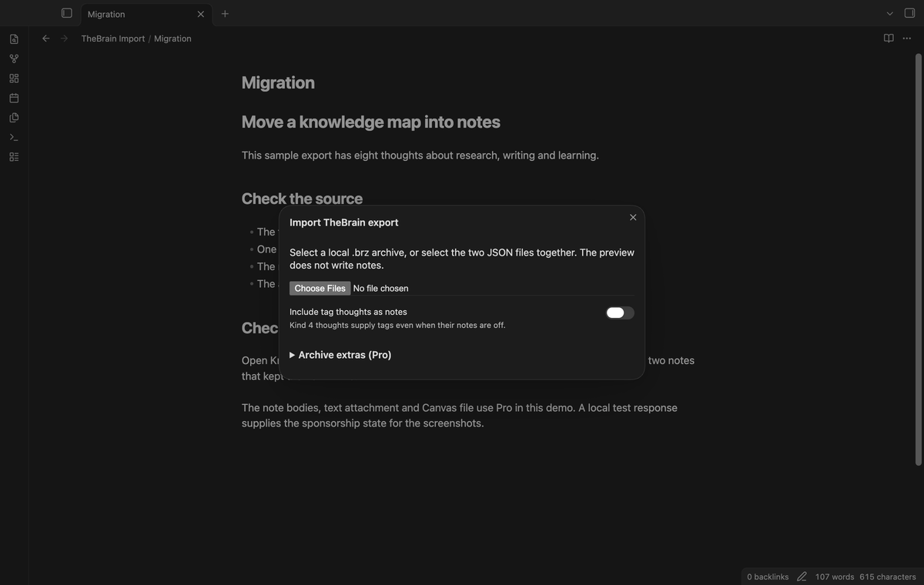Image resolution: width=924 pixels, height=585 pixels.
Task: Click the pencil editing-mode icon in status bar
Action: [802, 577]
